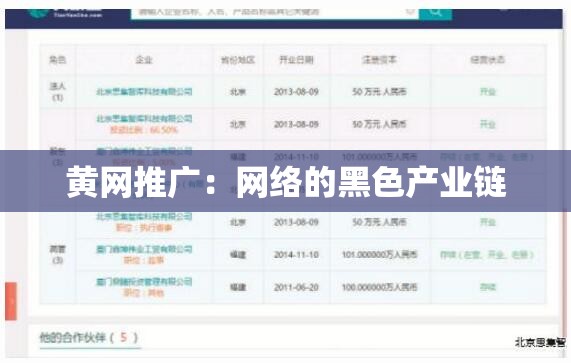Image resolution: width=571 pixels, height=363 pixels.
Task: Select 北京 in the 执行董事 row
Action: click(238, 222)
